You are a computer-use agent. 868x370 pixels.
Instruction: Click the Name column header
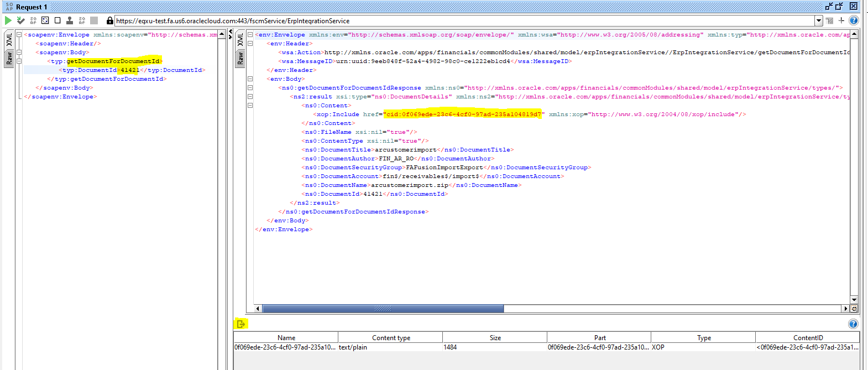(x=286, y=337)
